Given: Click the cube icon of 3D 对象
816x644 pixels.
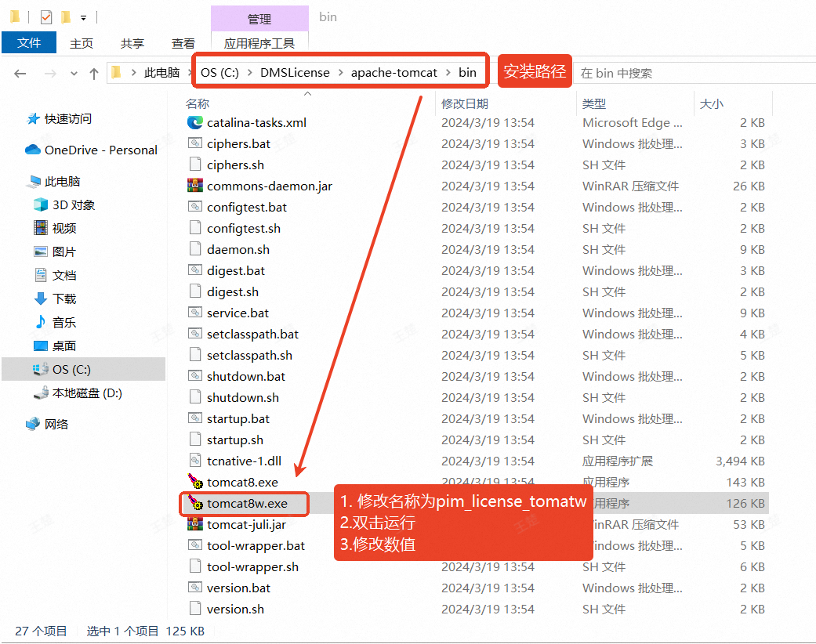Looking at the screenshot, I should pyautogui.click(x=41, y=204).
